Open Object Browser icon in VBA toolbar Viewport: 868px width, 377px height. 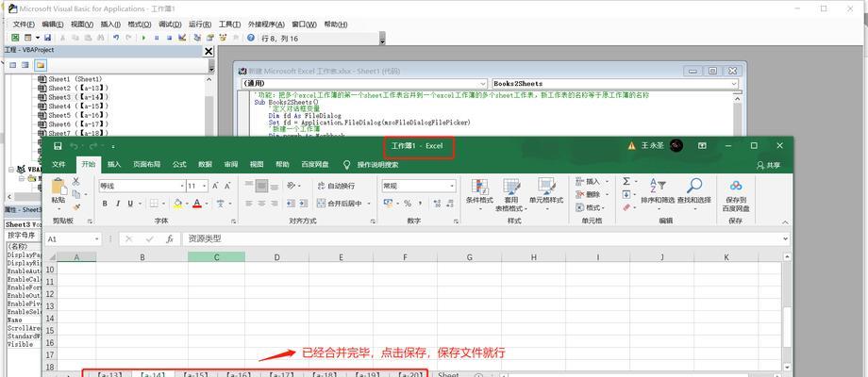click(223, 38)
